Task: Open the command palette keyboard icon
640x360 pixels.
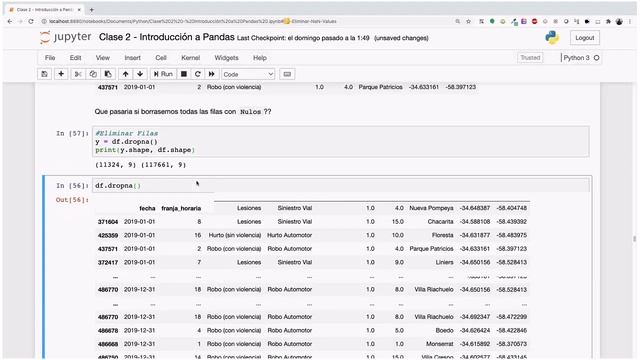Action: coord(287,74)
